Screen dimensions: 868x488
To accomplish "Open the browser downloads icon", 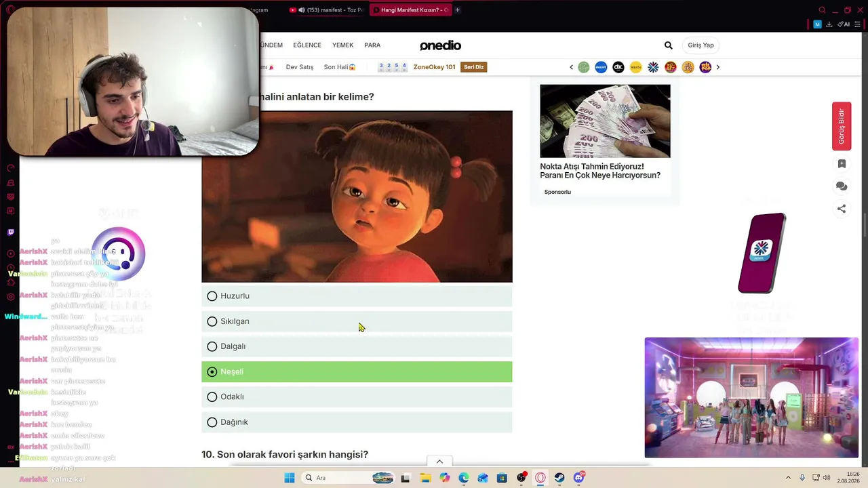I will [829, 24].
